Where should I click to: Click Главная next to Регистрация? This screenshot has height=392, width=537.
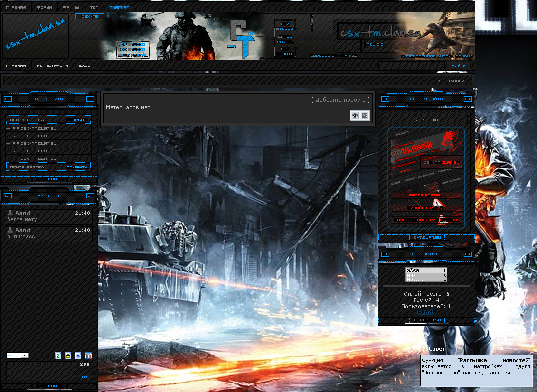[16, 66]
